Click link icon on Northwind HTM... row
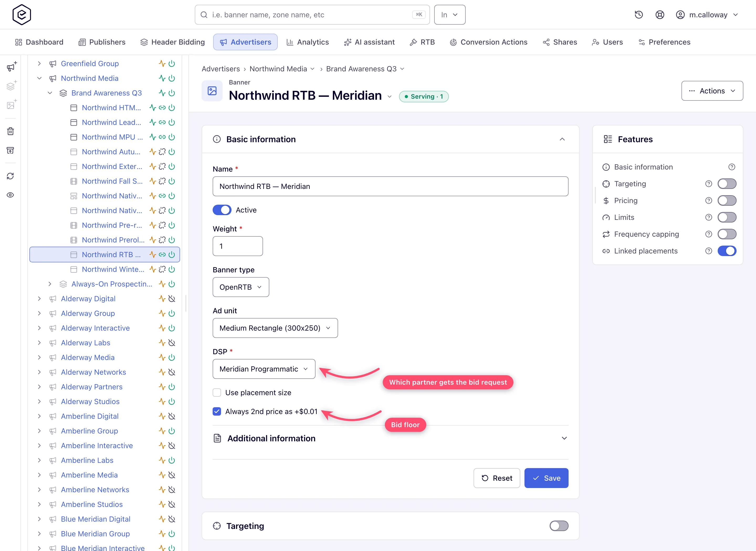This screenshot has height=551, width=756. tap(162, 107)
